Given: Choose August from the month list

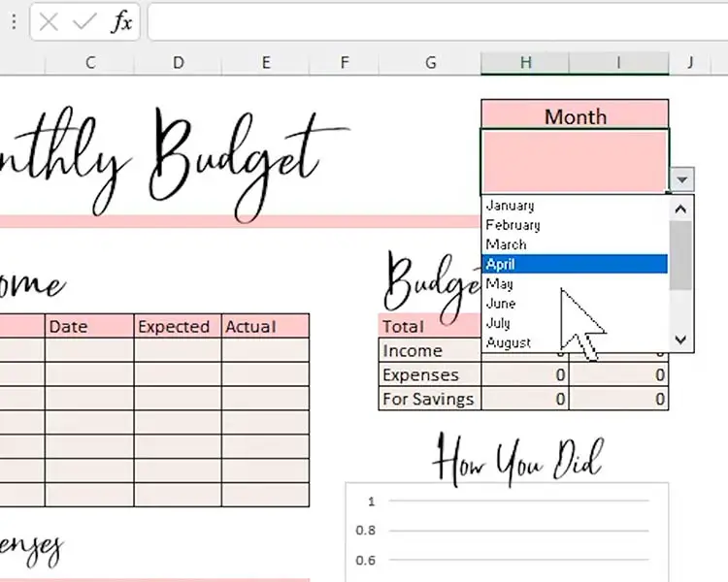Looking at the screenshot, I should [575, 342].
